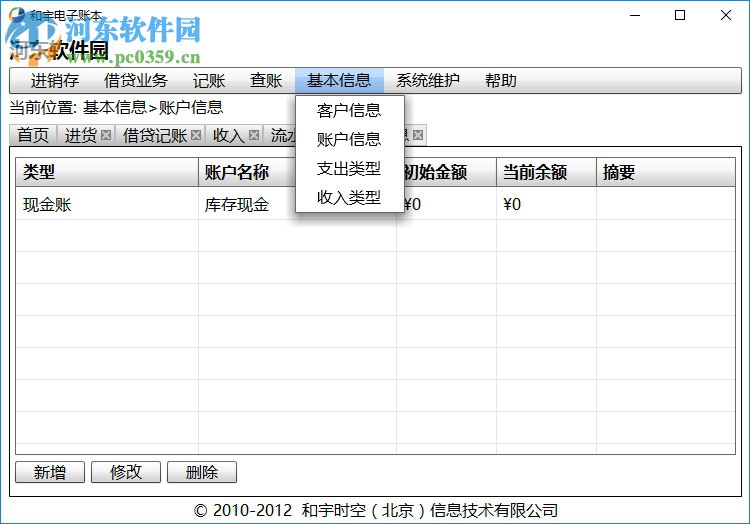Close the 进货 tab
Viewport: 750px width, 524px height.
106,135
